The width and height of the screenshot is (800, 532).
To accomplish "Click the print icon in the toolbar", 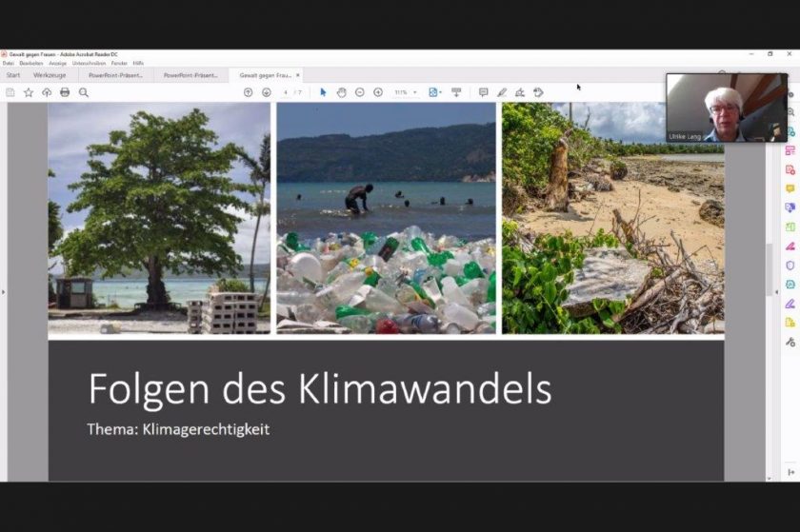I will tap(65, 92).
